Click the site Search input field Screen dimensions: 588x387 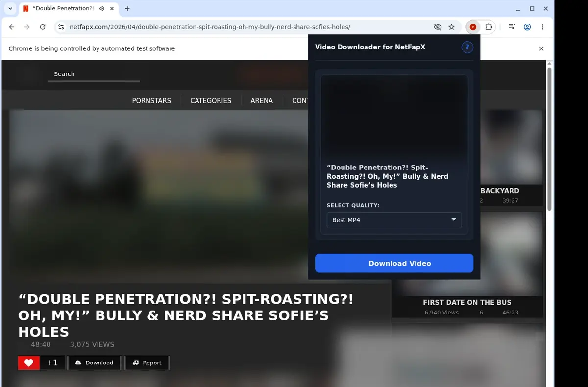[94, 74]
